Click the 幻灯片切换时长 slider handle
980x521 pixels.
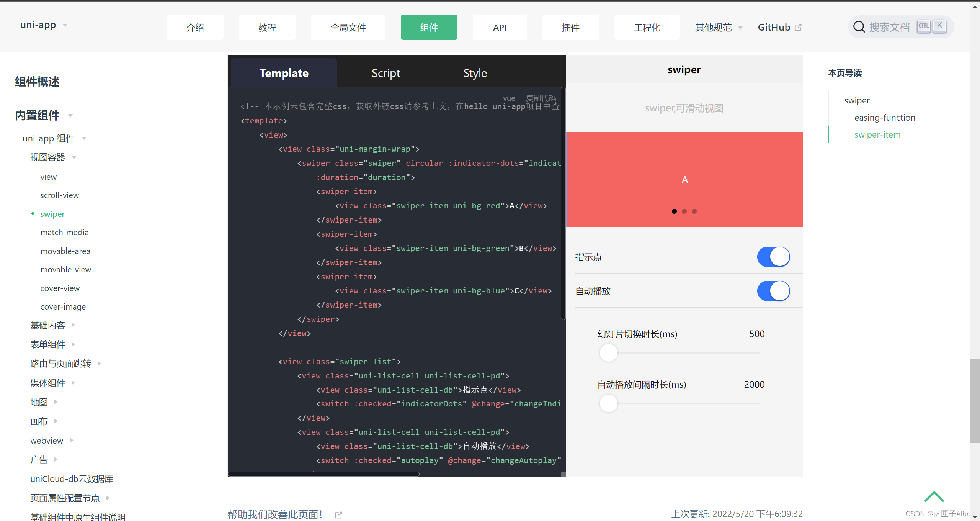(608, 353)
